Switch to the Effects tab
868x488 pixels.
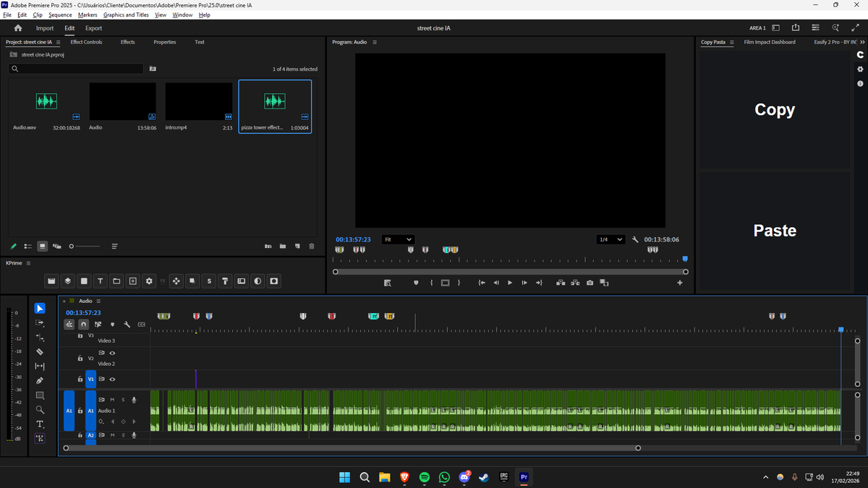click(127, 42)
